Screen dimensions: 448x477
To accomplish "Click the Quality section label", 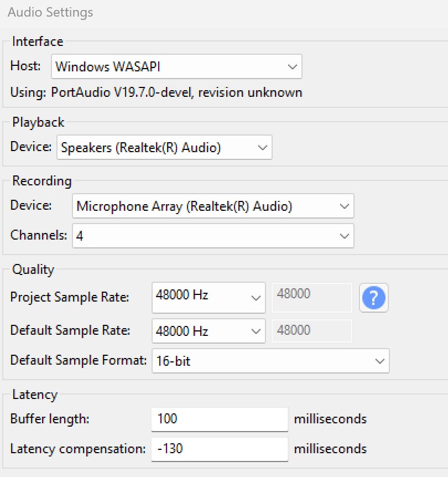I will pyautogui.click(x=33, y=269).
